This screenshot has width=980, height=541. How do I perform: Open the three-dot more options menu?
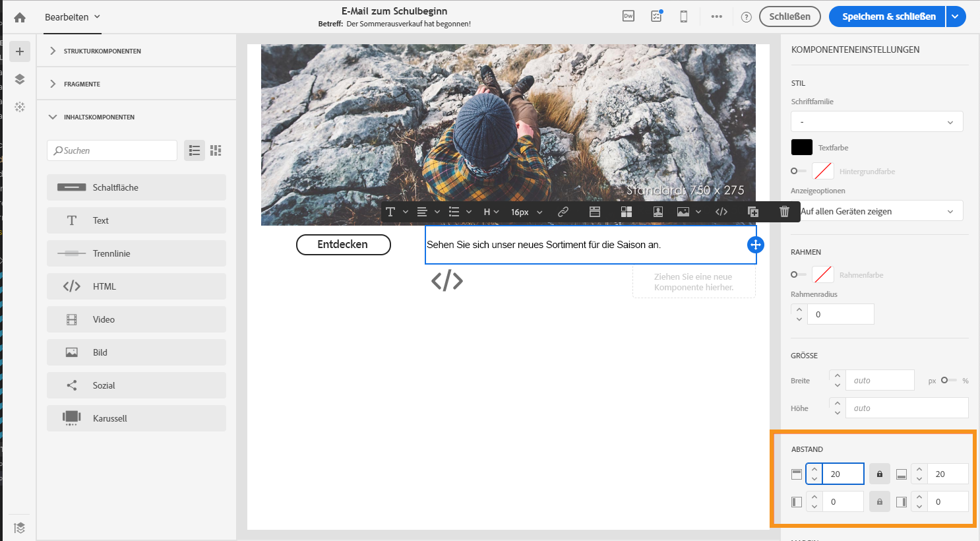click(x=717, y=16)
